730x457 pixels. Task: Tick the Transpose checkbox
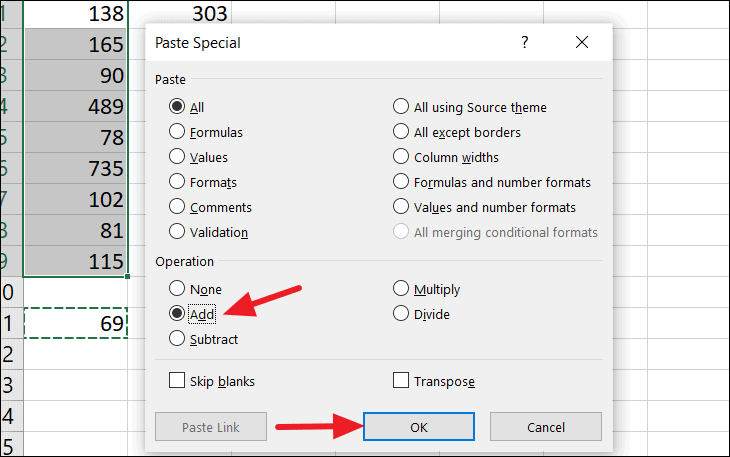pos(401,381)
